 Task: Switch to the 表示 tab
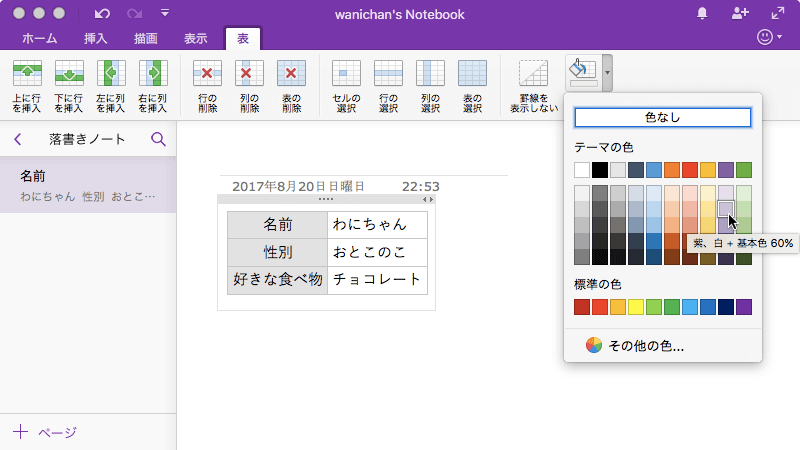tap(195, 39)
